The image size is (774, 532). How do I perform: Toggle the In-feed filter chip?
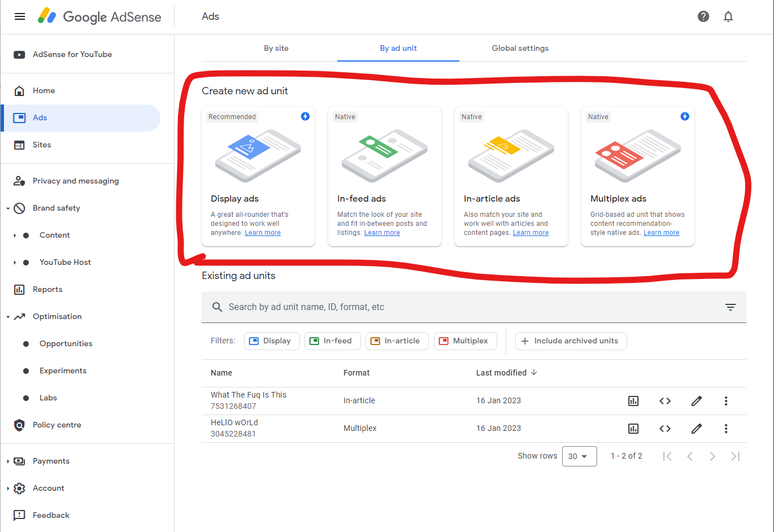pos(333,341)
